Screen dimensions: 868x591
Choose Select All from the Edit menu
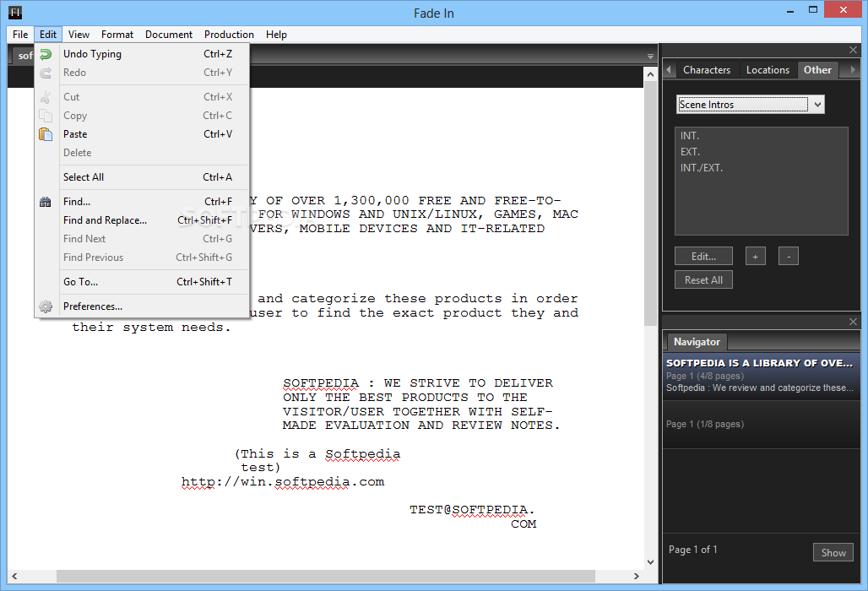(x=143, y=177)
